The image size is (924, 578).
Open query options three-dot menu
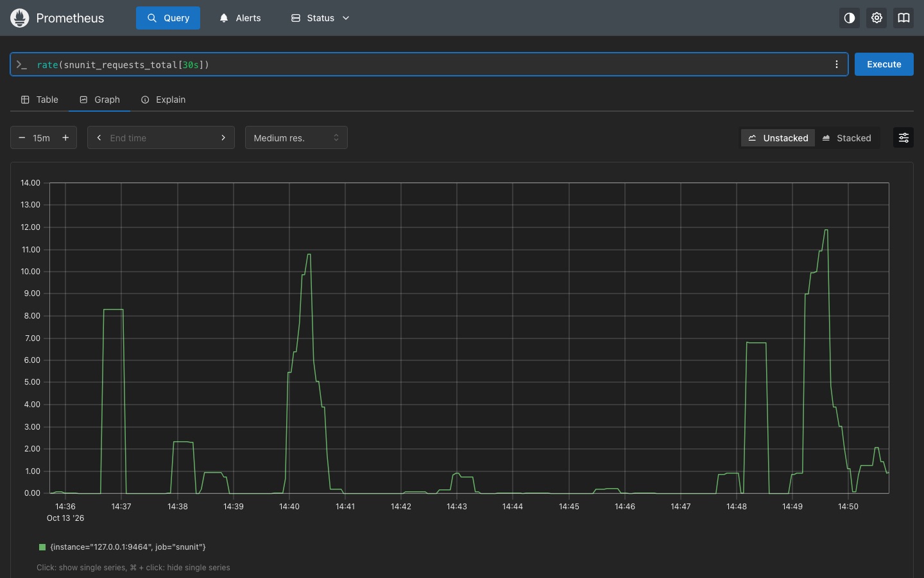pyautogui.click(x=836, y=64)
